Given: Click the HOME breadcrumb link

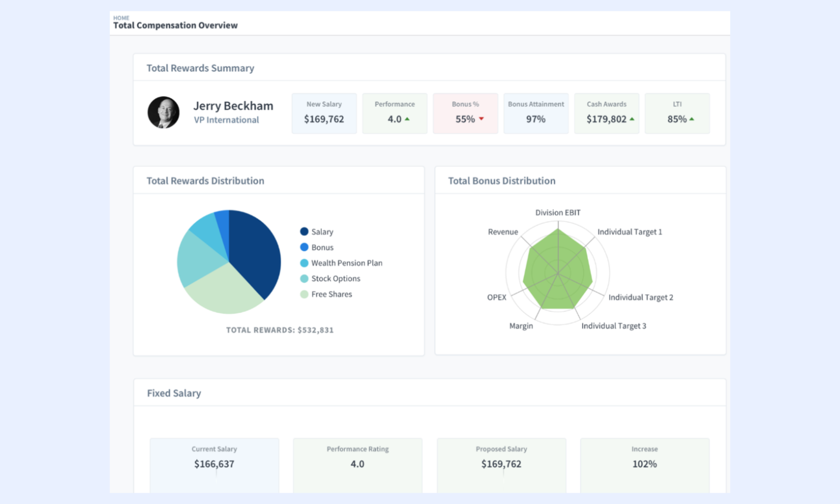Looking at the screenshot, I should [x=121, y=18].
